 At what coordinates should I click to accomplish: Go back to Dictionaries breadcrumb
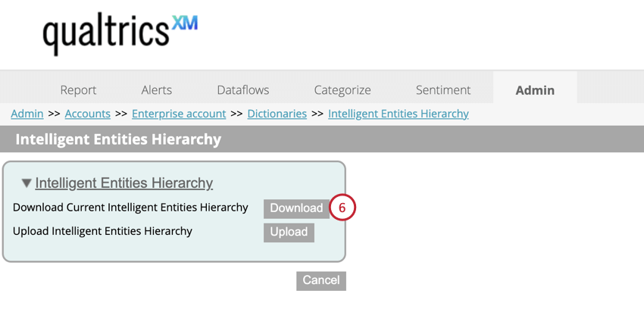pyautogui.click(x=277, y=114)
